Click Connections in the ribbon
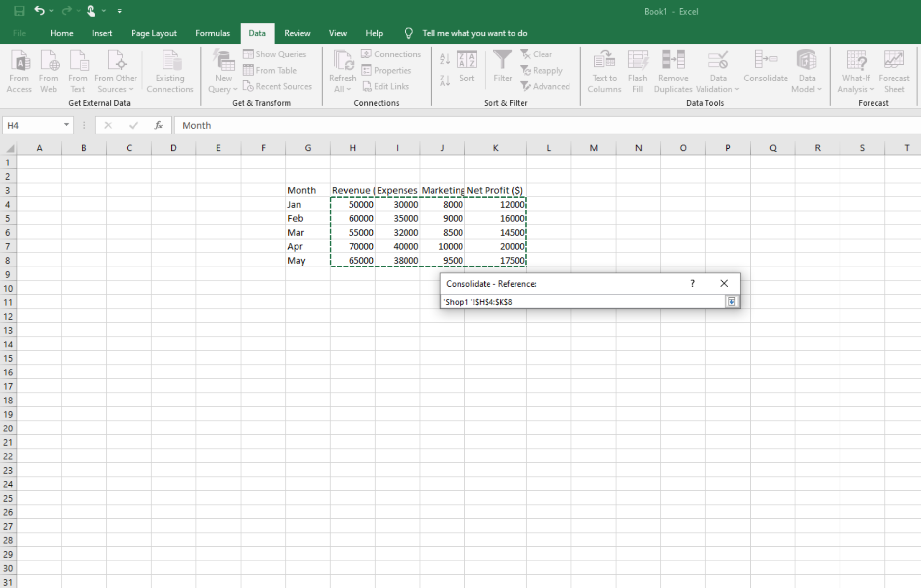This screenshot has height=588, width=921. [x=391, y=54]
